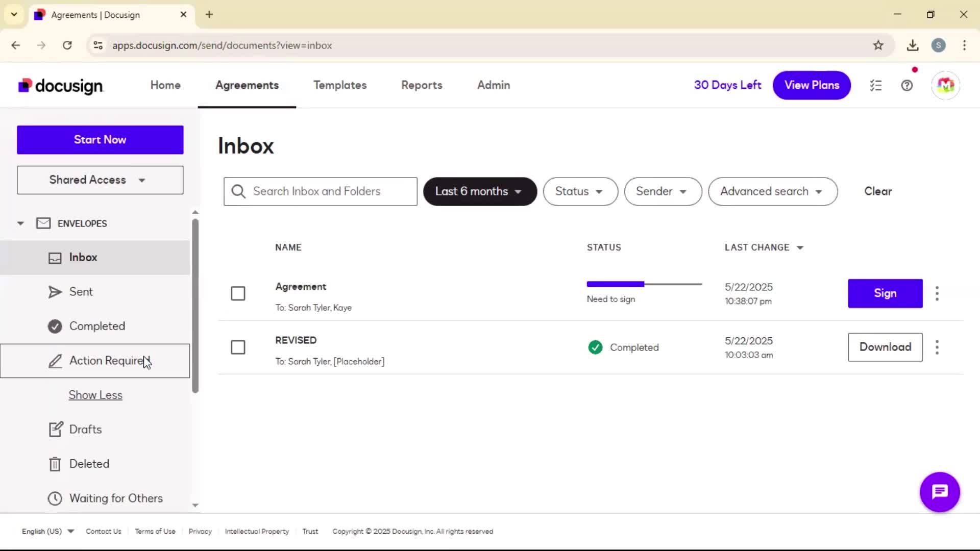Go to the Home tab
This screenshot has width=980, height=551.
click(165, 85)
